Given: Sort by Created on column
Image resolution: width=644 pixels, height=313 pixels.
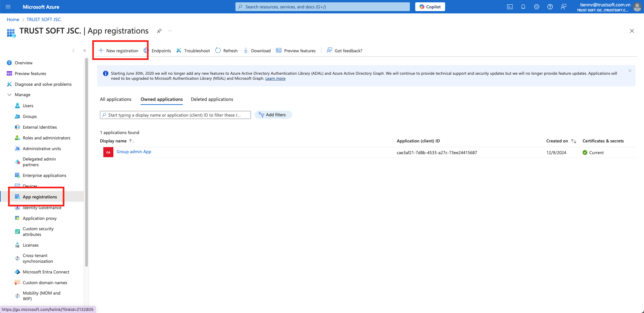Looking at the screenshot, I should pyautogui.click(x=561, y=141).
